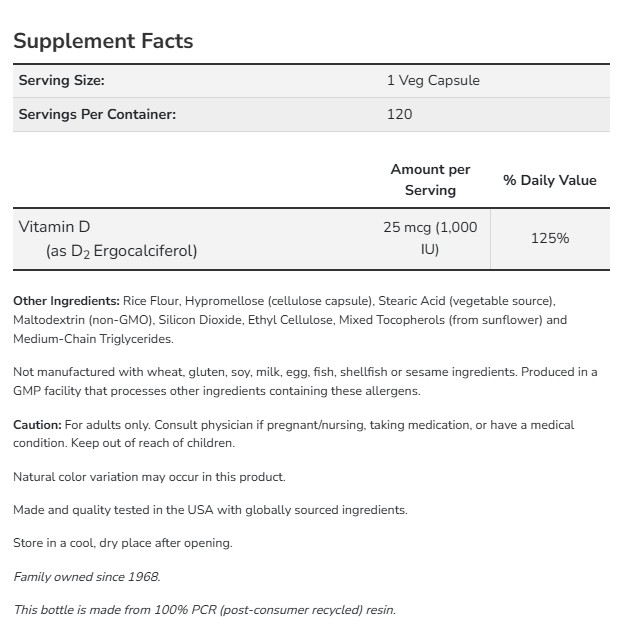Click the Natural color variation line
This screenshot has width=621, height=631.
pos(149,477)
